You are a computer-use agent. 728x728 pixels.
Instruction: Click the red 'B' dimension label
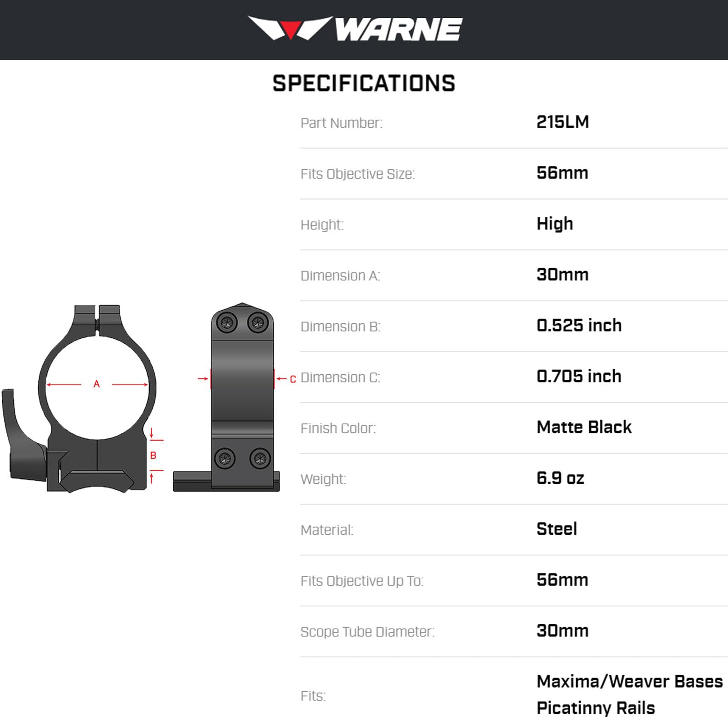[153, 455]
